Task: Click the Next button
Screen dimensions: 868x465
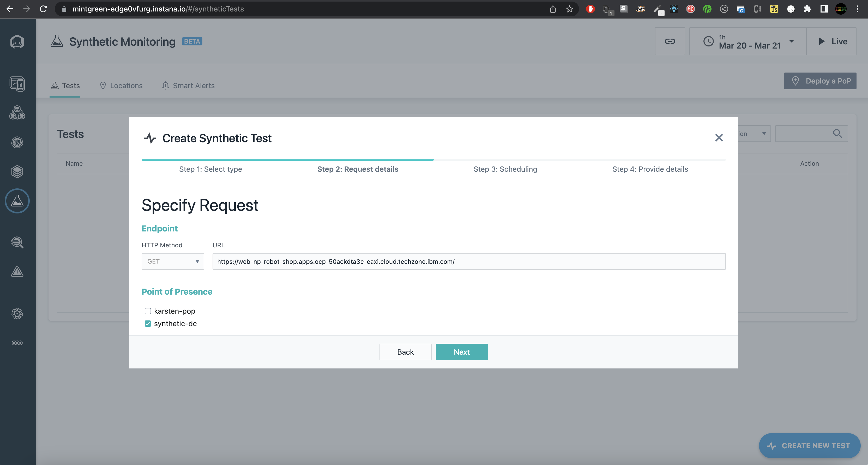Action: [461, 352]
